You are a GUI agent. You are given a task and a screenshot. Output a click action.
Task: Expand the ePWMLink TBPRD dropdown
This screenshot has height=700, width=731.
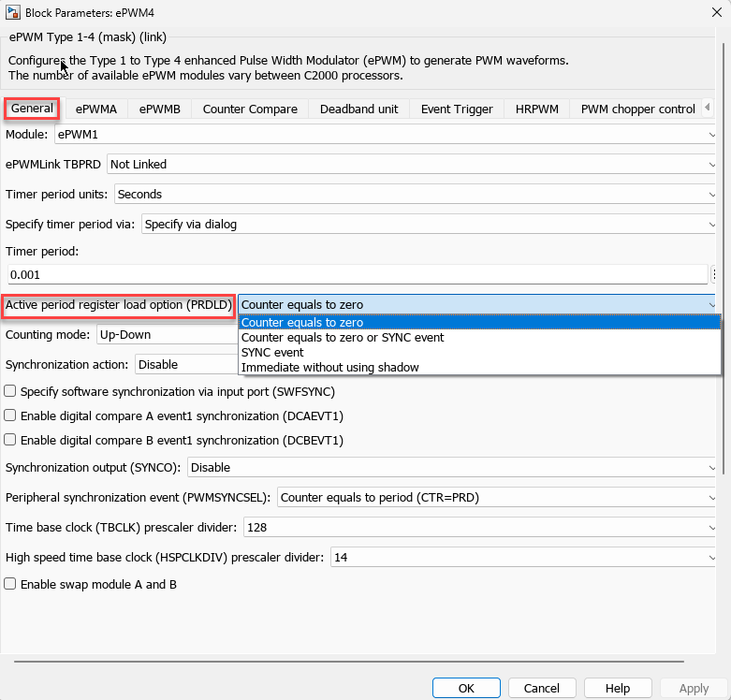point(411,165)
